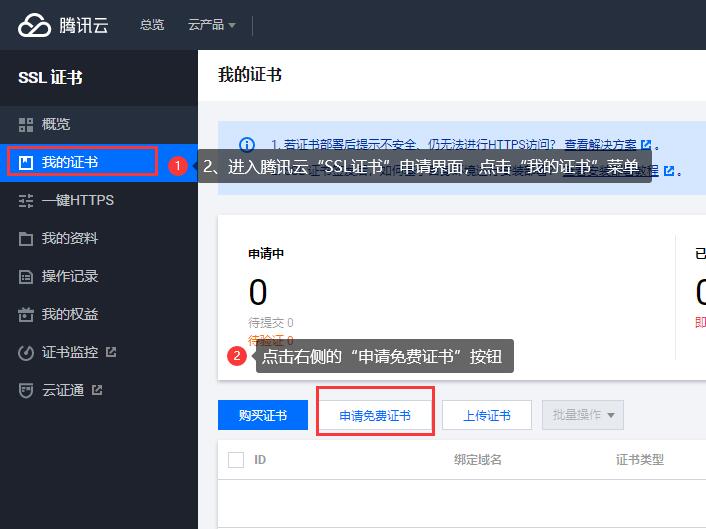Image resolution: width=706 pixels, height=529 pixels.
Task: Click the SSL 证书 sidebar title
Action: (x=50, y=77)
